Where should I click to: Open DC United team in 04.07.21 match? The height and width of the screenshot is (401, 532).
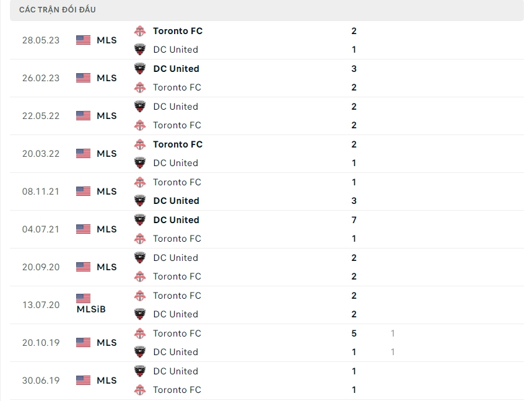[x=176, y=220]
